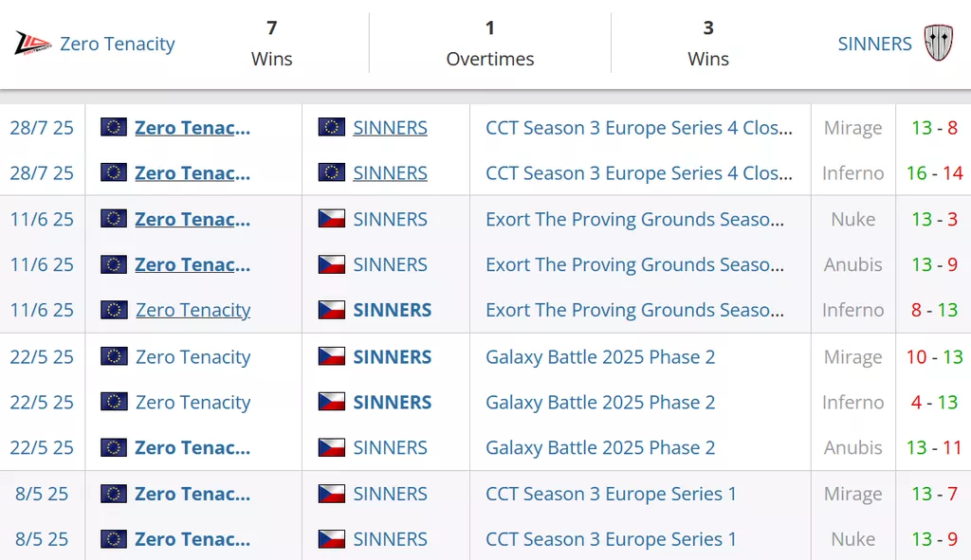Click the Zero Tenacity logo in the header
971x560 pixels.
point(33,44)
